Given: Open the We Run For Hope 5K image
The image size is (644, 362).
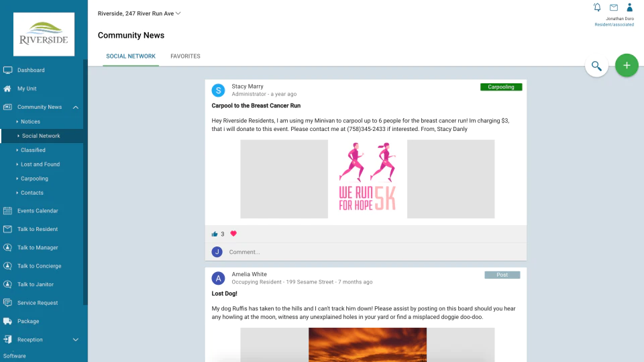Looking at the screenshot, I should 368,179.
